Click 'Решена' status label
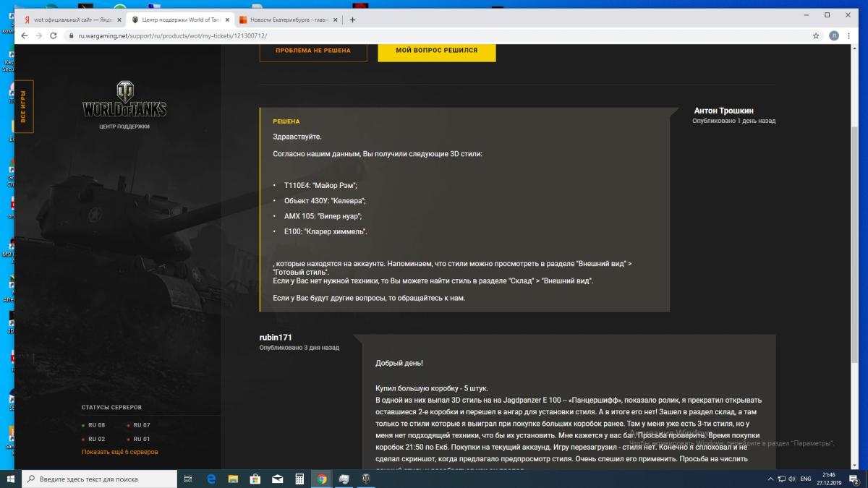 [286, 121]
